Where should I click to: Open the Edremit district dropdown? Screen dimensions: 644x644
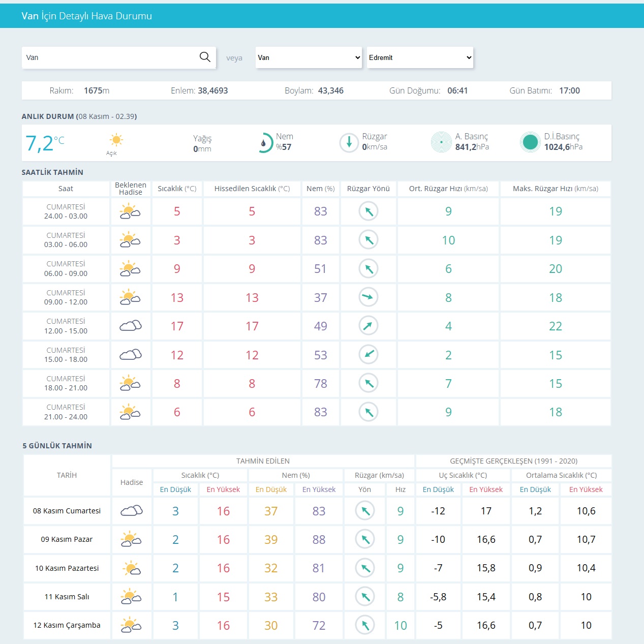point(420,57)
